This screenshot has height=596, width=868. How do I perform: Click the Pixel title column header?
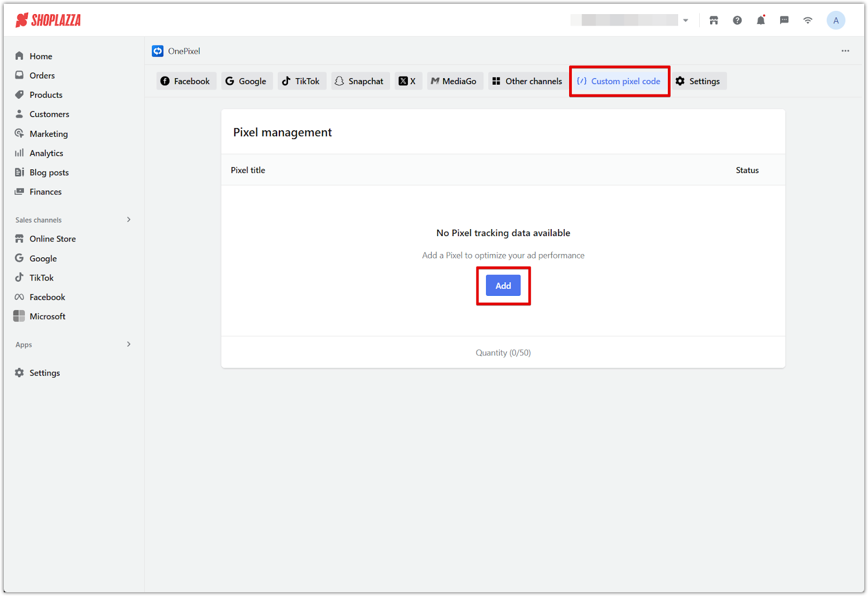point(248,170)
